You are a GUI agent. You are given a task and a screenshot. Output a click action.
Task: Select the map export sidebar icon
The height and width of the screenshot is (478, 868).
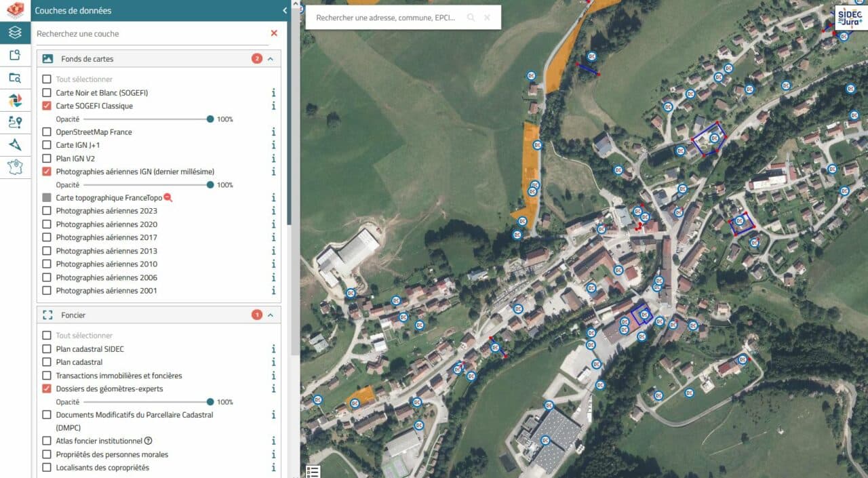[15, 55]
